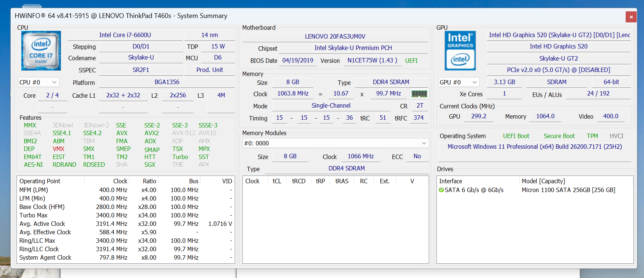Select the GPU clock value 299.2
This screenshot has height=278, width=644.
[479, 116]
